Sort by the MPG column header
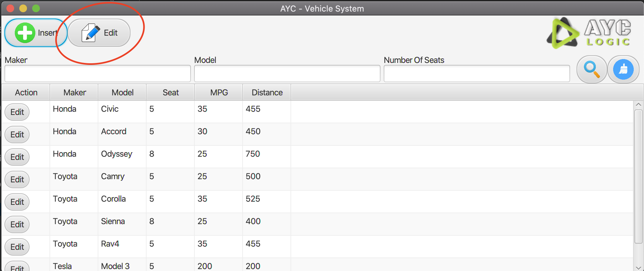The height and width of the screenshot is (271, 644). tap(219, 92)
